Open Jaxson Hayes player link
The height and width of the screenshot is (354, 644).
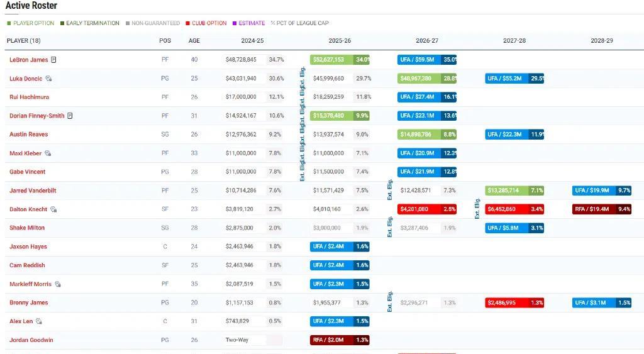[28, 247]
